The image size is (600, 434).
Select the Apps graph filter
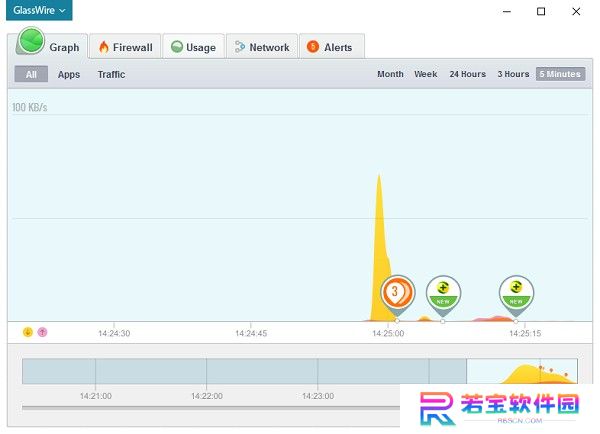(x=69, y=74)
